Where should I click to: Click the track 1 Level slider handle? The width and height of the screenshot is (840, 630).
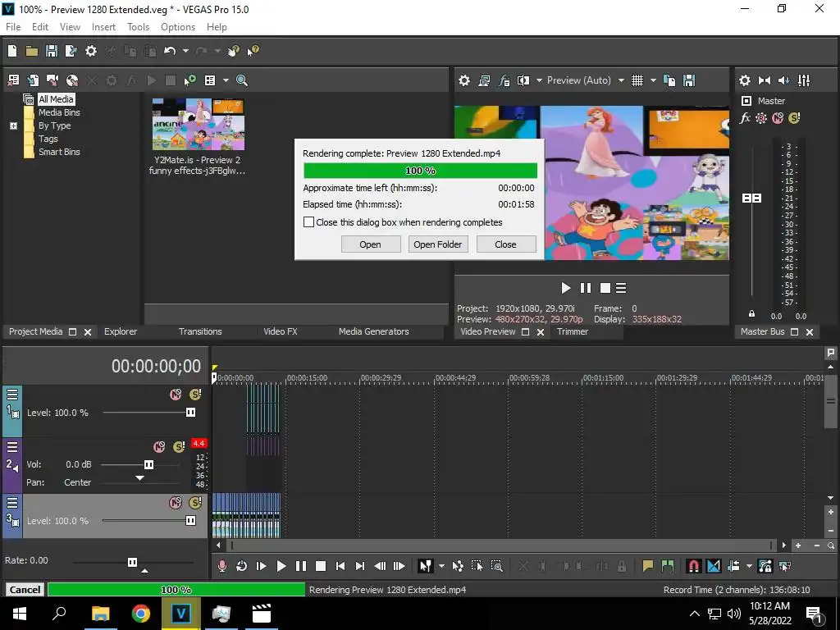(x=190, y=412)
